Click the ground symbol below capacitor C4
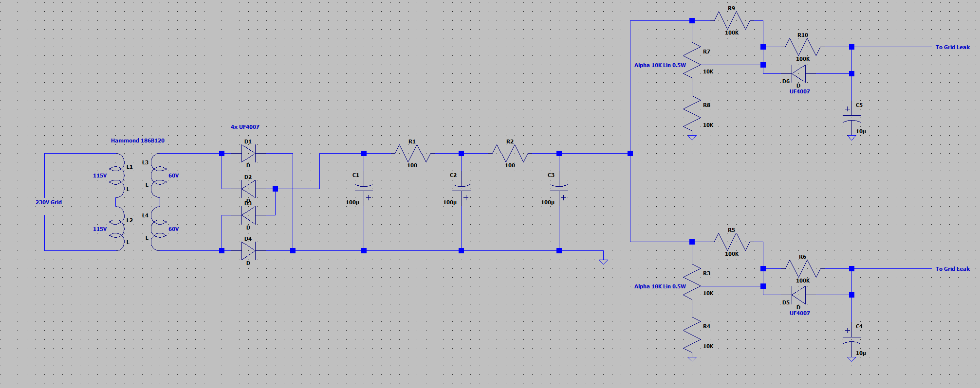 851,359
